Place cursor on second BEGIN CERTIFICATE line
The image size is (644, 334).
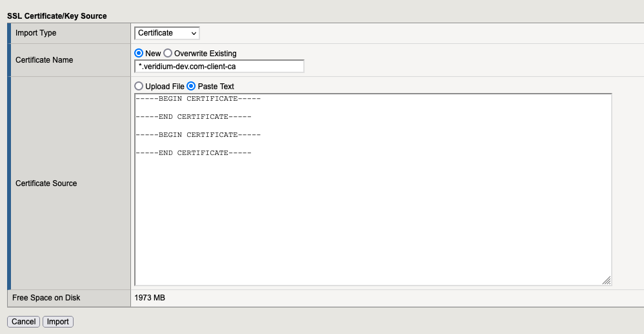[x=197, y=135]
